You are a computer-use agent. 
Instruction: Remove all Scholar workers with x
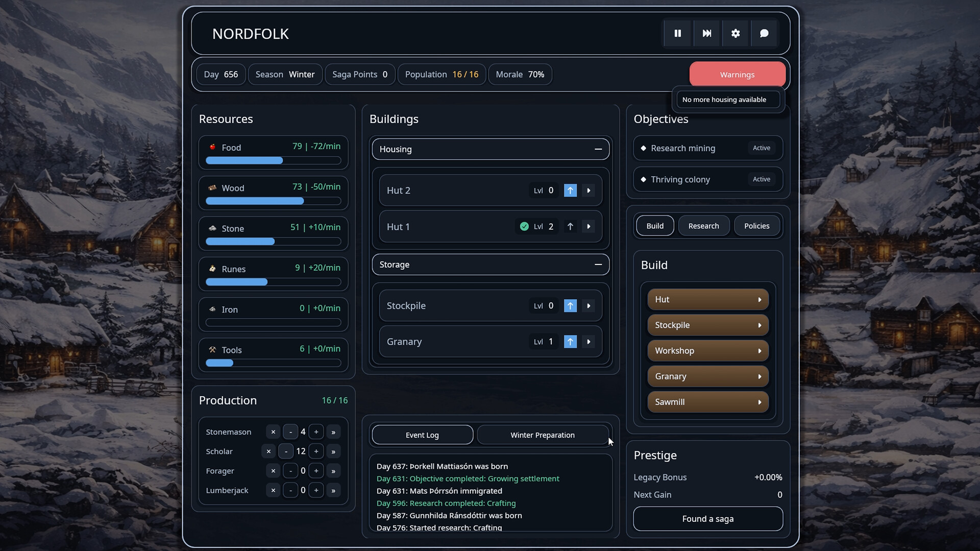pyautogui.click(x=268, y=451)
